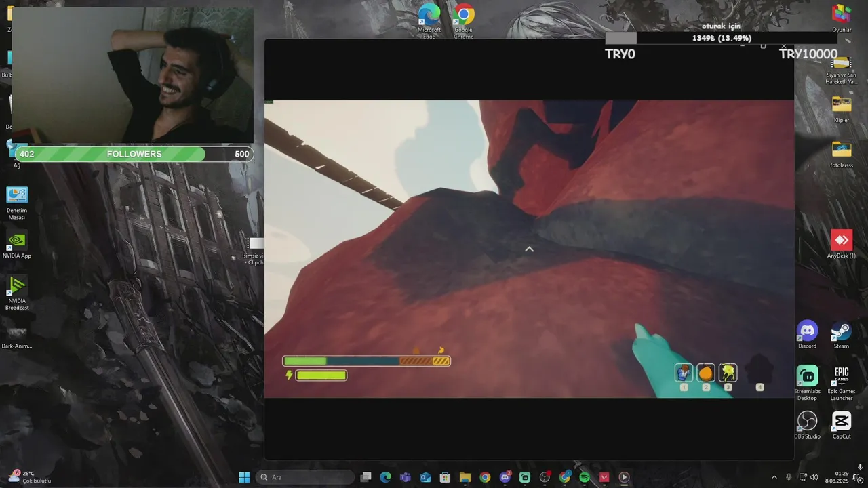Screen dimensions: 868x488
Task: Open the notifications bell icon
Action: pos(859,479)
